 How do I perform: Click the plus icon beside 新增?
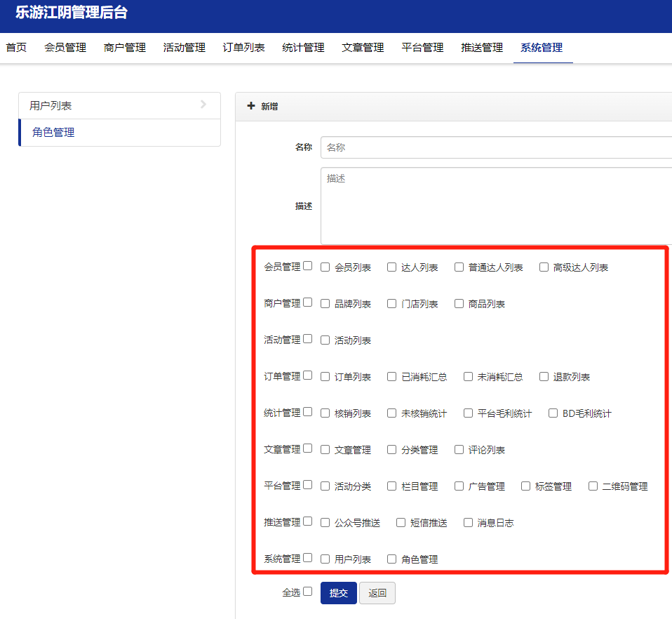(x=251, y=106)
